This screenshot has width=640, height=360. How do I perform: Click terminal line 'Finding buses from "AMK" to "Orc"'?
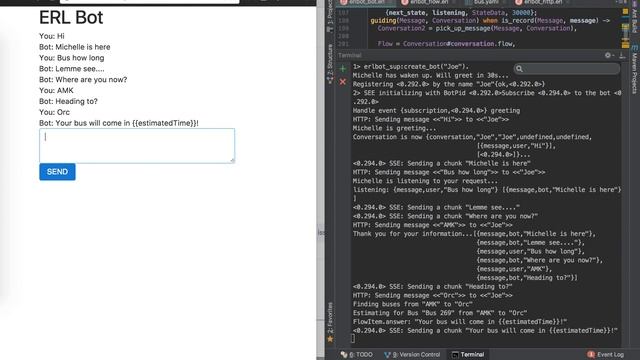(413, 304)
